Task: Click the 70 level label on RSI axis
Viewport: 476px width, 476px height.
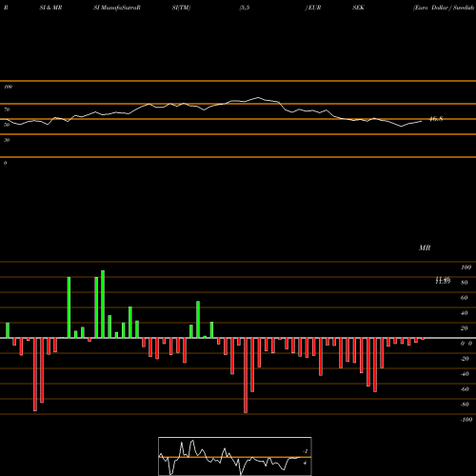Action: (7, 109)
